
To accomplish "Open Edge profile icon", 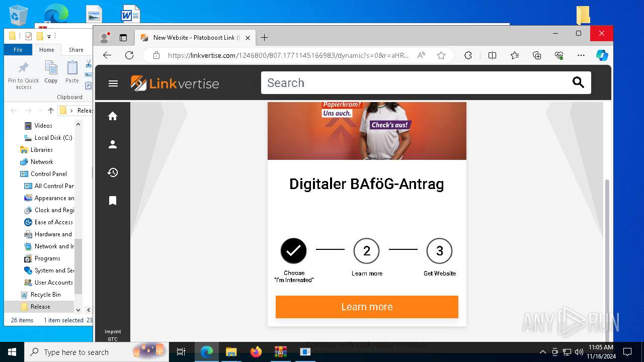I will pyautogui.click(x=105, y=38).
